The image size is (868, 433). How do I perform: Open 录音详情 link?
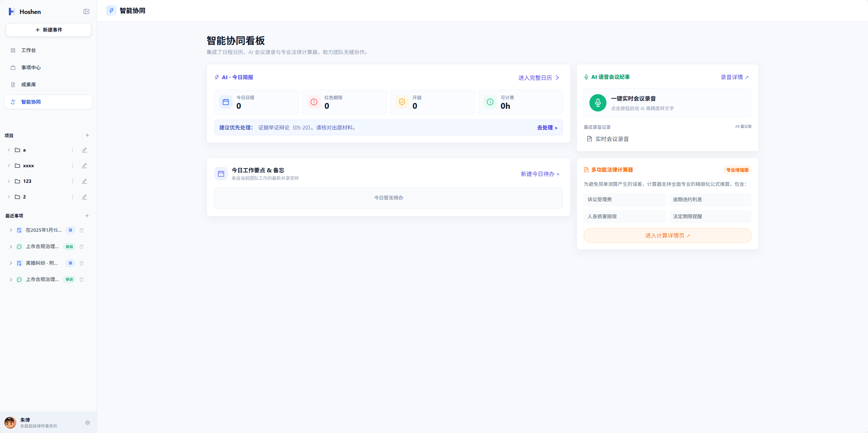(735, 77)
